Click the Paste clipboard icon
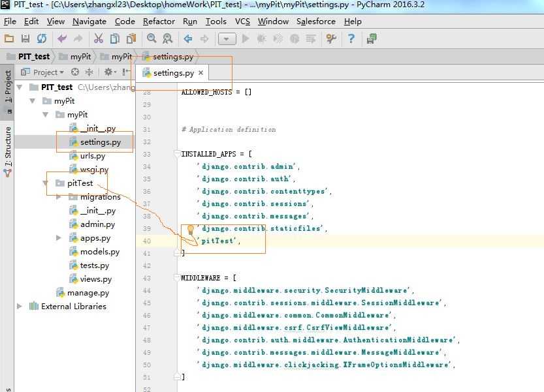Screen dimensions: 544x392 (131, 38)
